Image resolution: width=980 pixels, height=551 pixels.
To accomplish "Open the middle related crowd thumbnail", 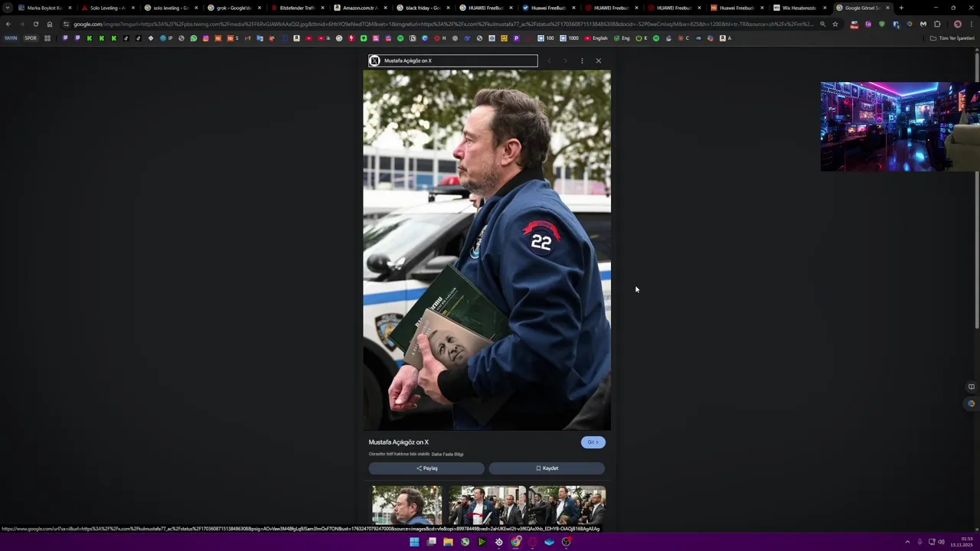I will click(487, 506).
